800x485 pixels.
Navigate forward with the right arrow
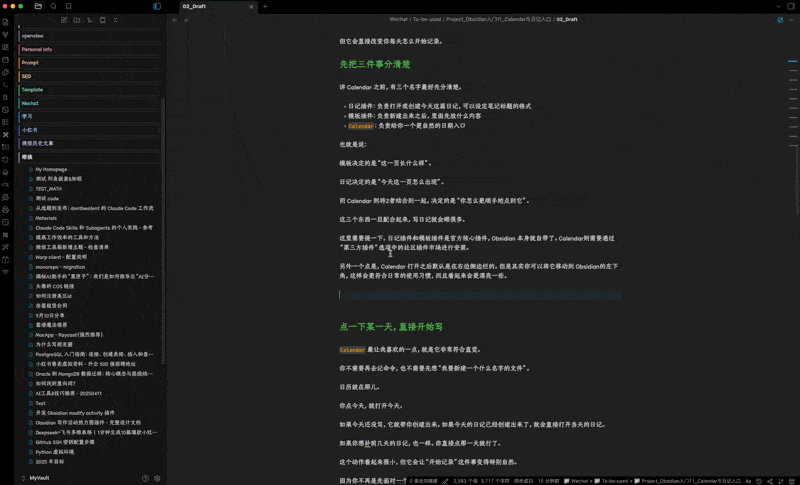click(186, 20)
